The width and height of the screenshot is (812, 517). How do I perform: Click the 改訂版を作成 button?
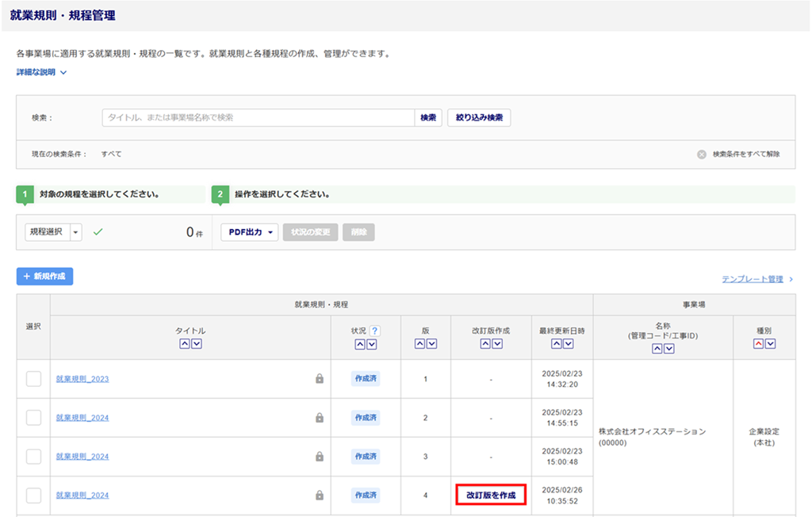point(491,495)
